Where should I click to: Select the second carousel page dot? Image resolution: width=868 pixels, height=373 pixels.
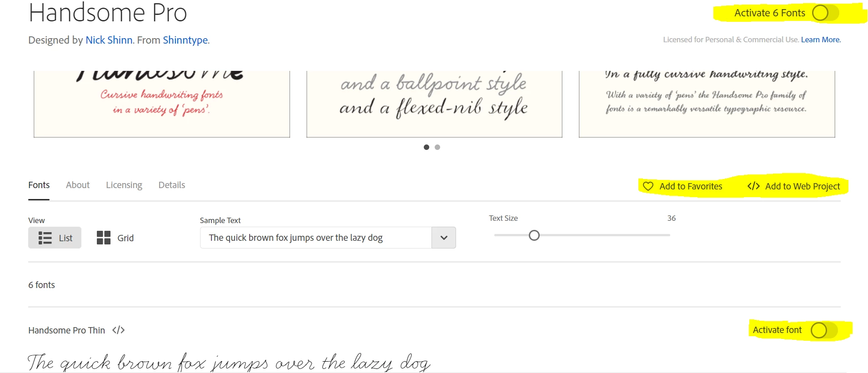437,147
